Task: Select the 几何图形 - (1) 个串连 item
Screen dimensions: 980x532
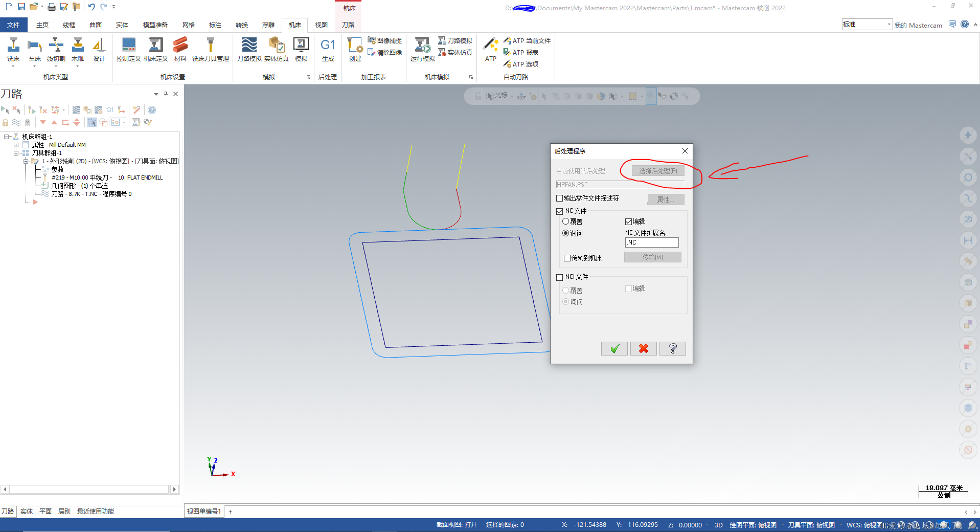Action: click(80, 186)
